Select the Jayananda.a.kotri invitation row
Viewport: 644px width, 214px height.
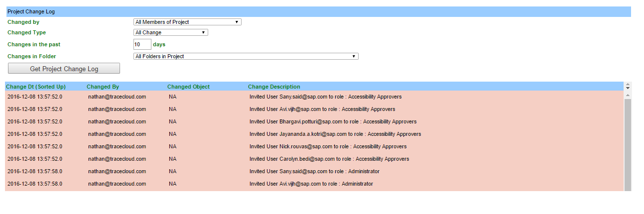(314, 134)
